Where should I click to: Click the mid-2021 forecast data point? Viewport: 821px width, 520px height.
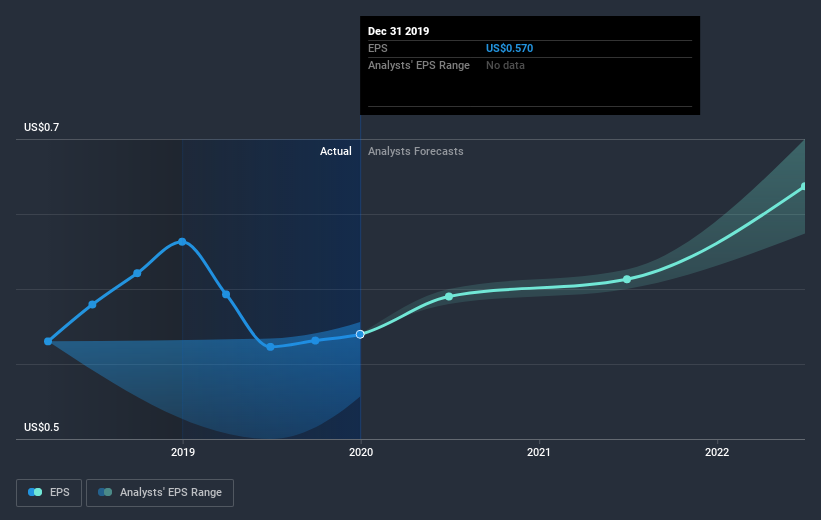tap(627, 279)
